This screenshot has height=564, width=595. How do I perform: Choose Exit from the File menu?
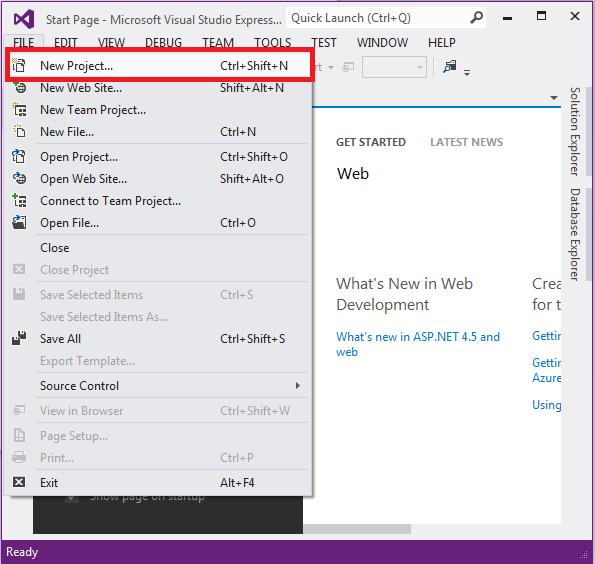coord(159,483)
